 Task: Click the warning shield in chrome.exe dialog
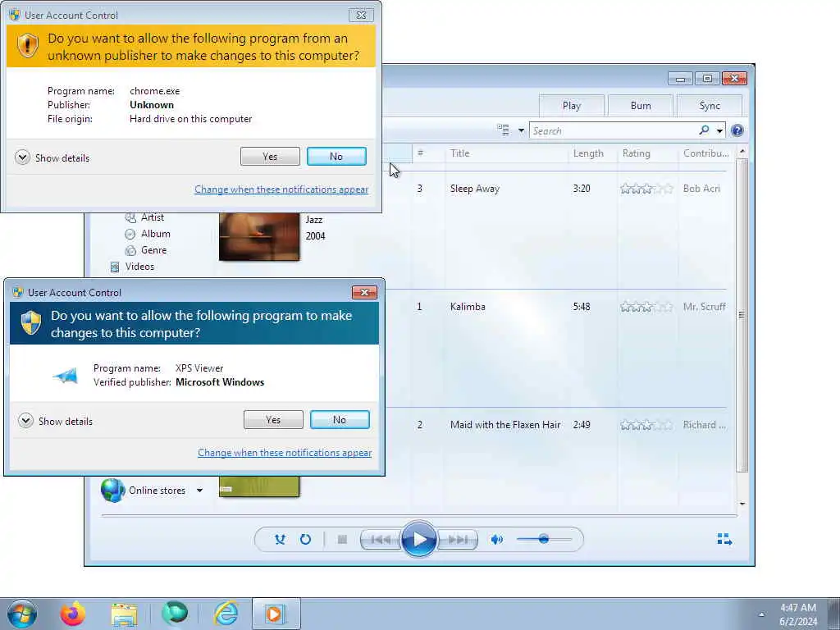tap(27, 46)
